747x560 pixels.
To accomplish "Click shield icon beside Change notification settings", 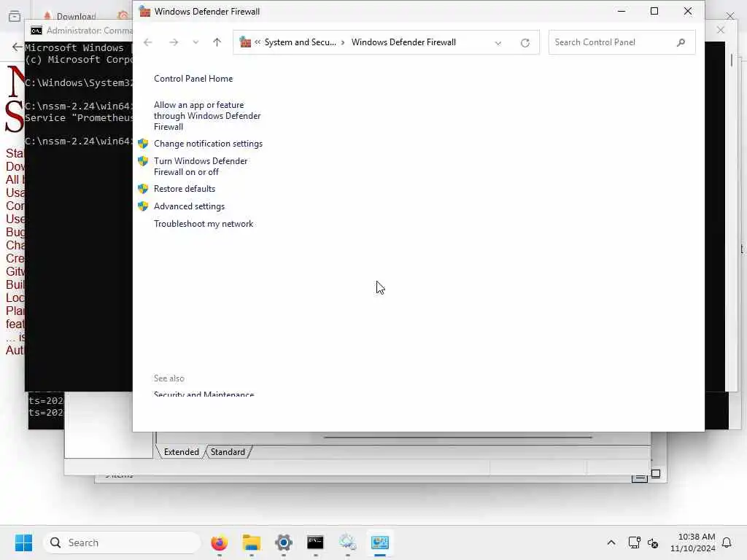I will point(143,144).
